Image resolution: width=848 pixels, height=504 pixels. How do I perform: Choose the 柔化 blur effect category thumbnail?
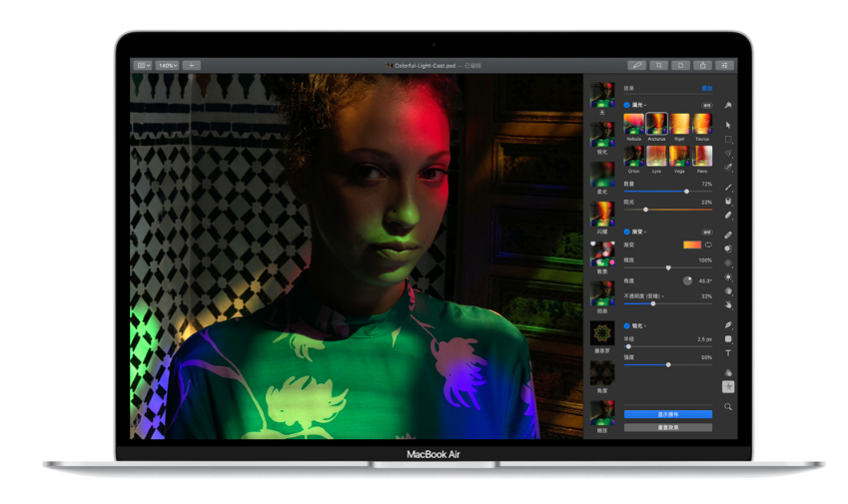point(602,174)
